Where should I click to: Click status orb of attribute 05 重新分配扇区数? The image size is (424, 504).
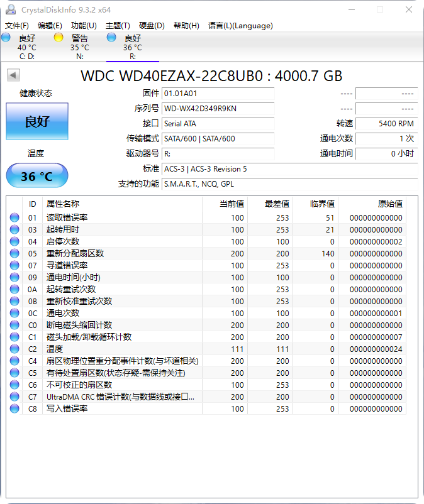tap(14, 253)
